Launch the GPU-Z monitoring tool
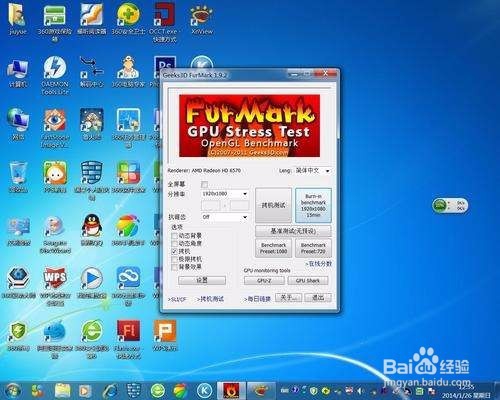The image size is (500, 400). click(264, 281)
